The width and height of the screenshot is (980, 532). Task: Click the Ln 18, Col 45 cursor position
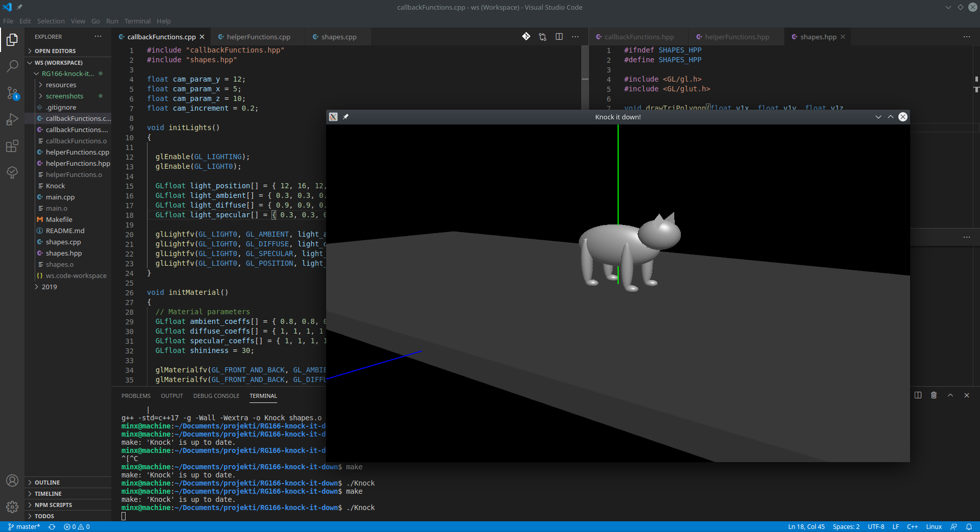click(806, 527)
